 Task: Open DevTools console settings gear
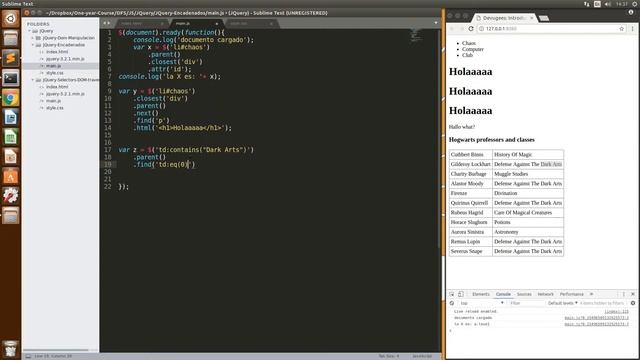click(x=633, y=303)
